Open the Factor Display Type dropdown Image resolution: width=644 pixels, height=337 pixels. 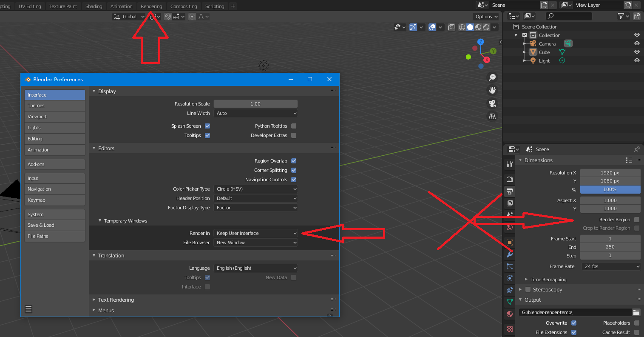point(255,208)
